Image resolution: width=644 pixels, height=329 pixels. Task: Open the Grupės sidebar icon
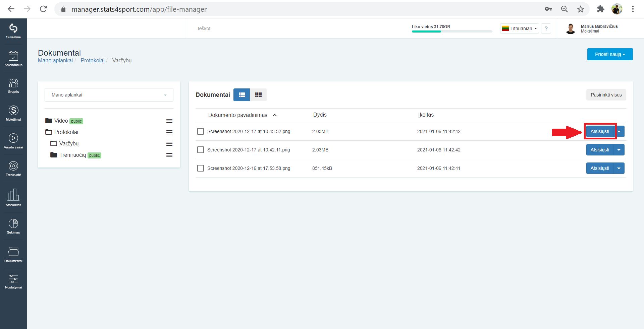13,86
